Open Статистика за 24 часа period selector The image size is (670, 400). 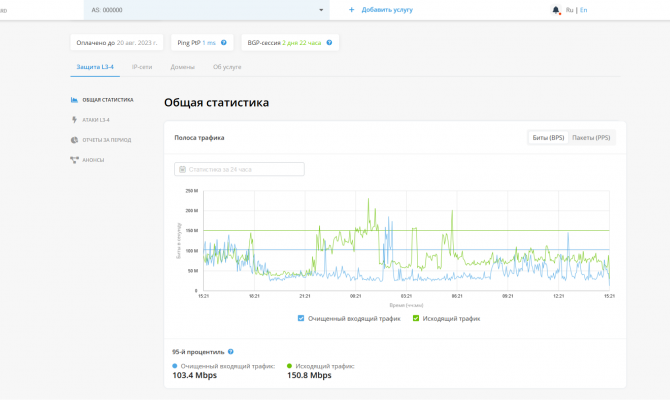239,169
